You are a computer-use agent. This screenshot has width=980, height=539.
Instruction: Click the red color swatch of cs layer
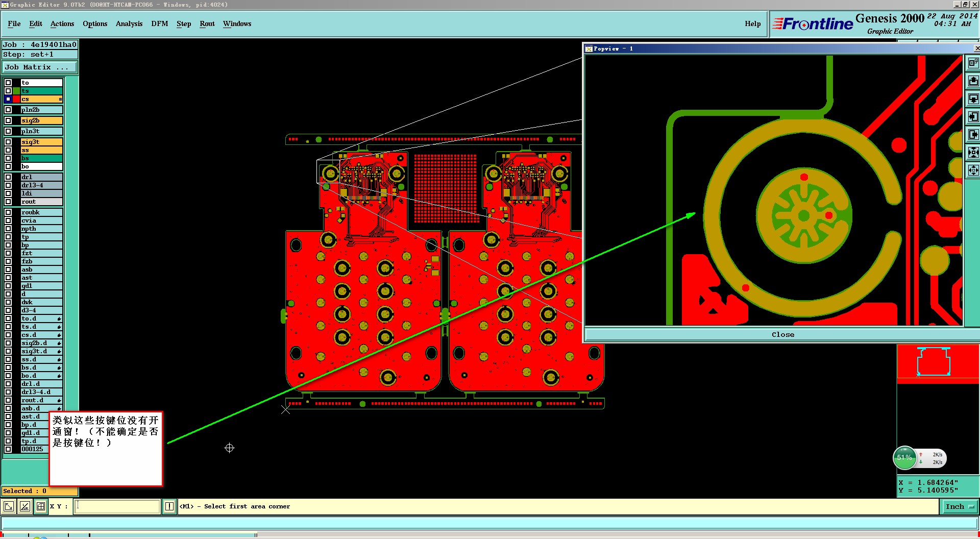pyautogui.click(x=16, y=99)
